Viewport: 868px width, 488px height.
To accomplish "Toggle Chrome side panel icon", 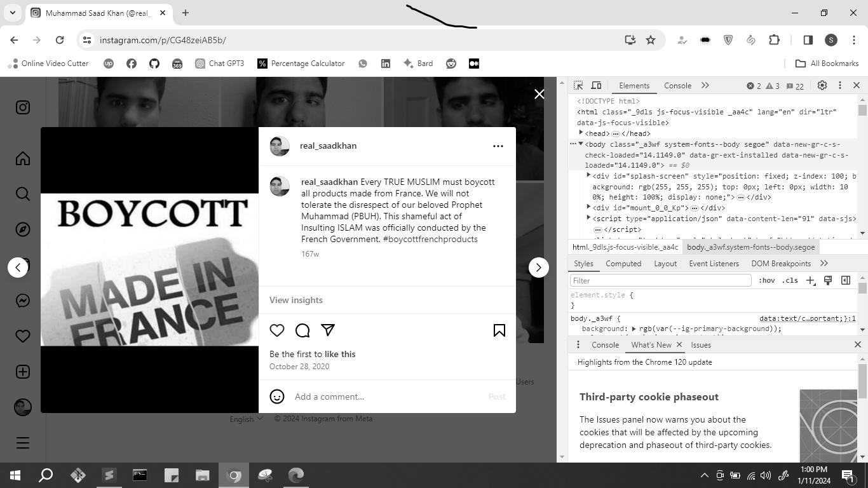I will pyautogui.click(x=808, y=40).
